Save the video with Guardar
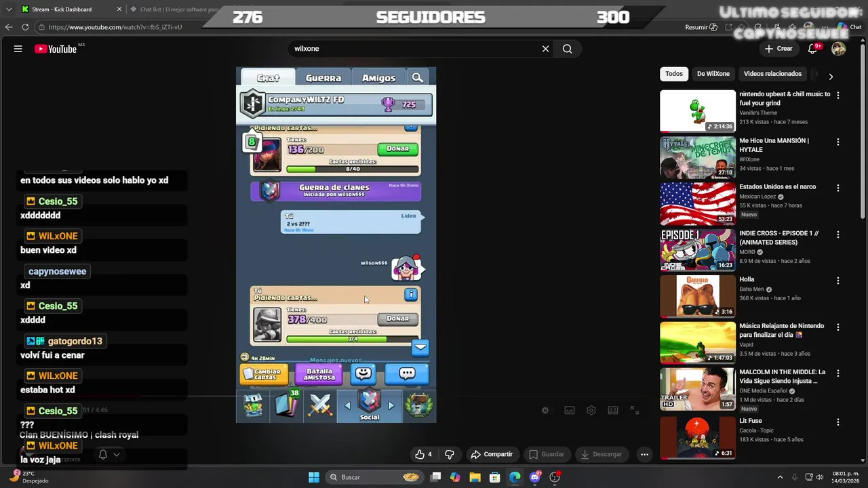This screenshot has width=868, height=488. pyautogui.click(x=546, y=454)
